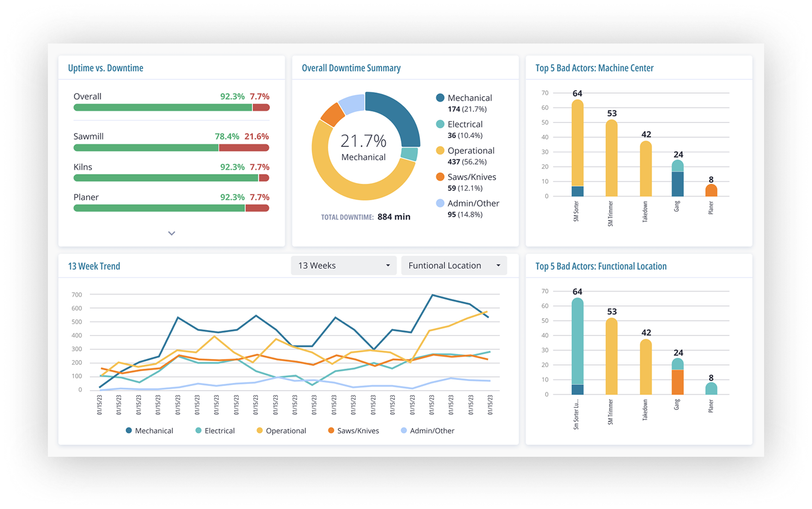The image size is (812, 509).
Task: Click the Operational segment of the donut chart
Action: [348, 188]
